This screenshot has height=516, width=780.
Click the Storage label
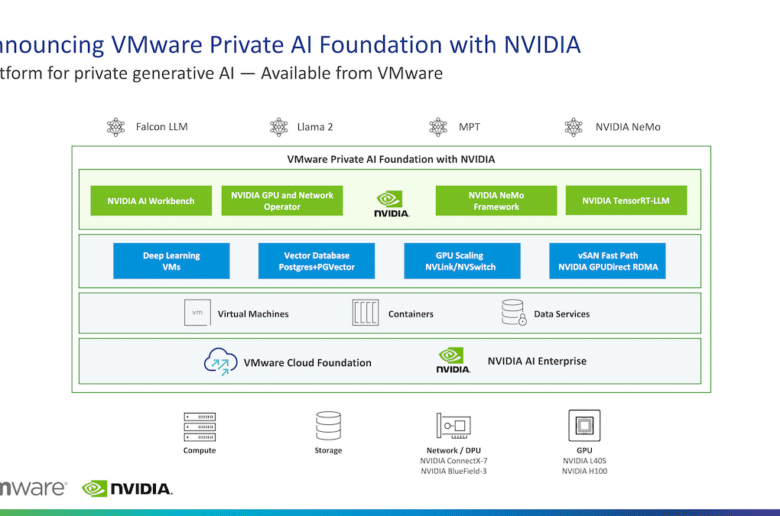click(x=328, y=450)
